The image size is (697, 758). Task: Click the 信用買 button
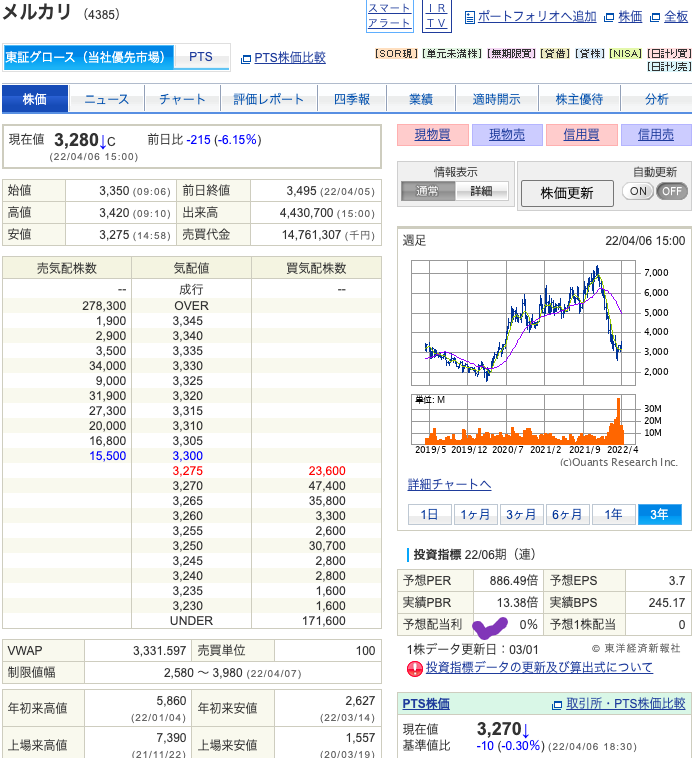(x=581, y=135)
